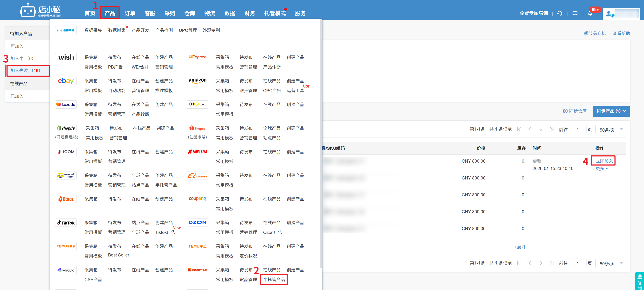This screenshot has height=290, width=644.
Task: Click the OZON platform logo
Action: pyautogui.click(x=197, y=223)
